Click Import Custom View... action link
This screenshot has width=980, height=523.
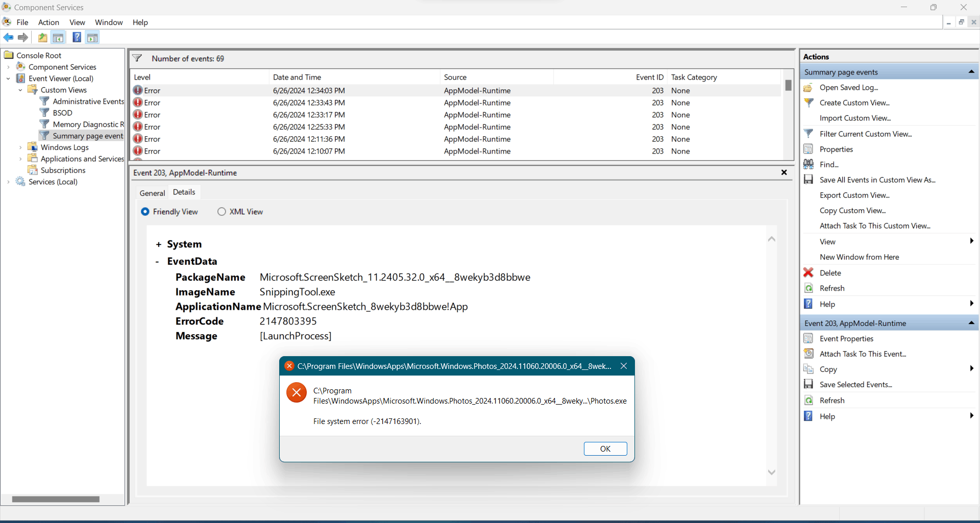click(855, 118)
